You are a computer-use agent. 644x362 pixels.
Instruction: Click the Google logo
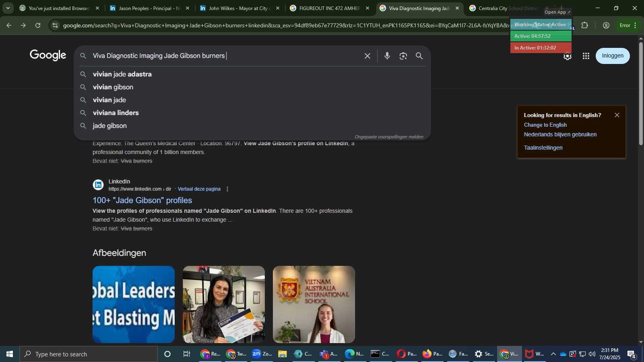click(48, 55)
